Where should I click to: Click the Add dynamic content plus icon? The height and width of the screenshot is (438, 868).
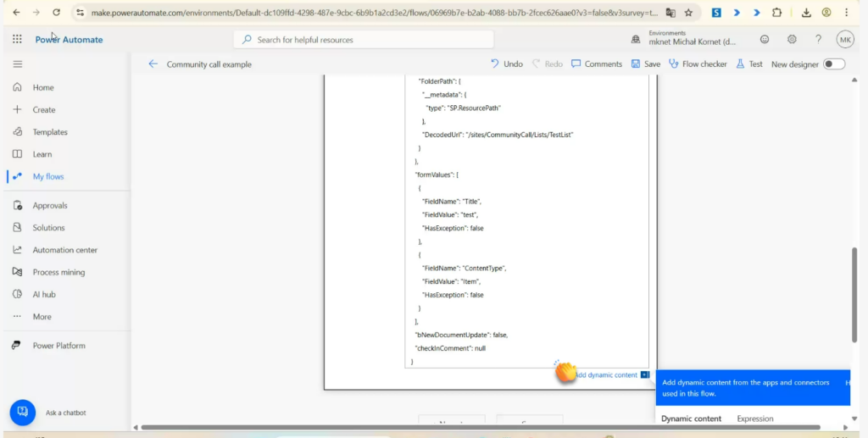tap(645, 375)
